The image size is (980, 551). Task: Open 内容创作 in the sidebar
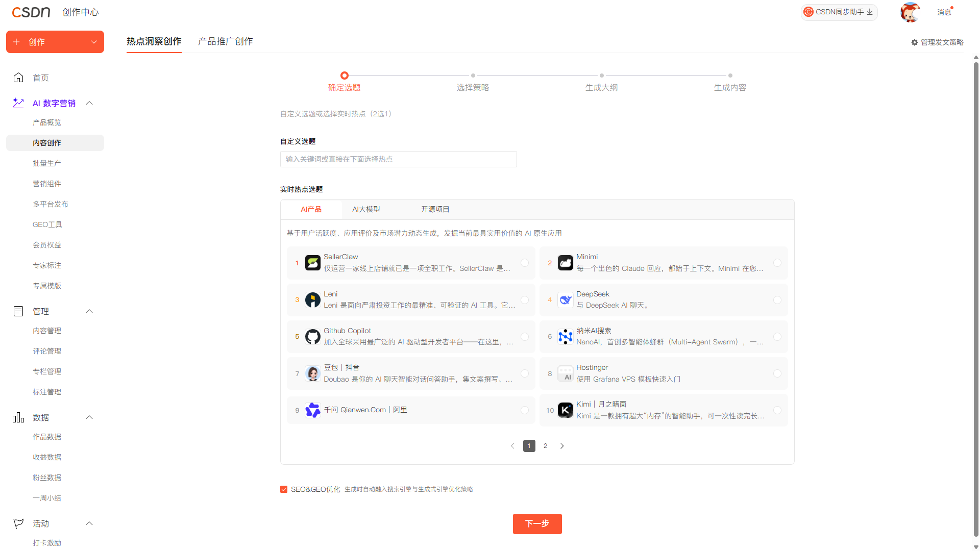pyautogui.click(x=55, y=143)
